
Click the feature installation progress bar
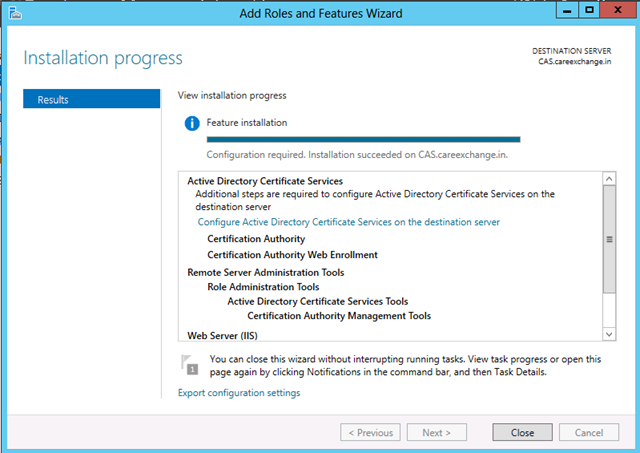click(363, 140)
